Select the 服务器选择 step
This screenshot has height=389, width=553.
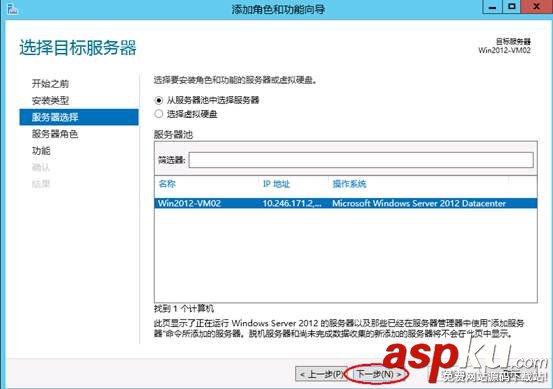79,117
